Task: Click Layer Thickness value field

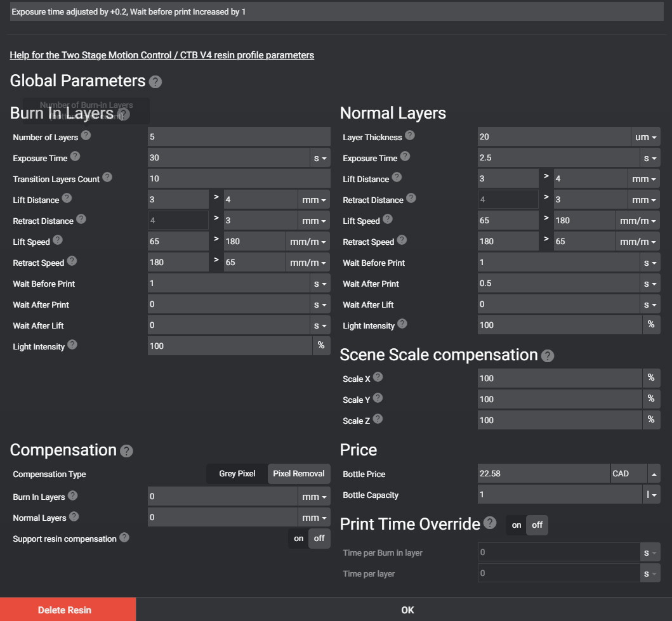Action: (x=554, y=137)
